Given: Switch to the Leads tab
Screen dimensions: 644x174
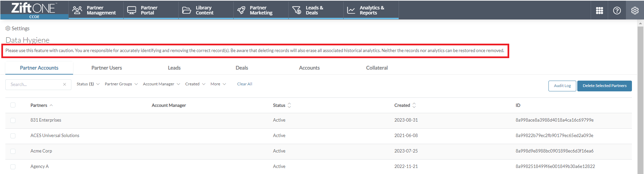Looking at the screenshot, I should (x=174, y=68).
